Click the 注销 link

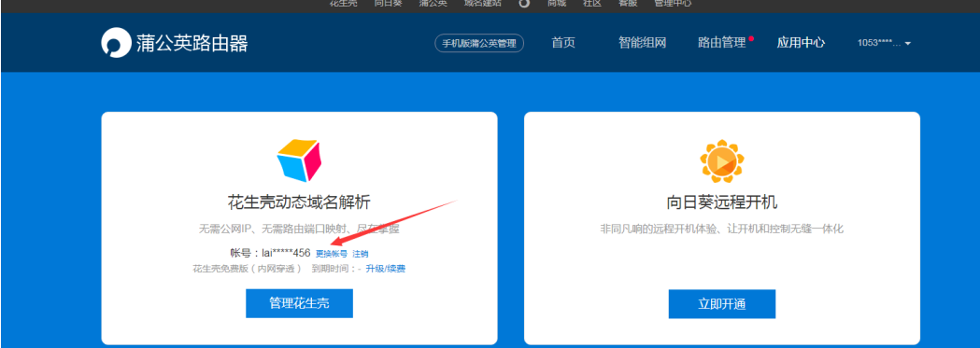(x=361, y=254)
